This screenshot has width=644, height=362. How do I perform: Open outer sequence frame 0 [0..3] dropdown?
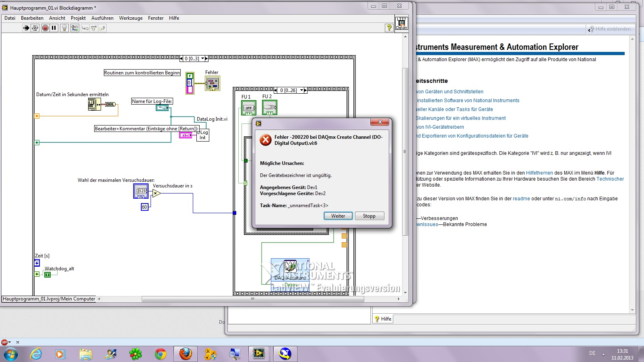pyautogui.click(x=202, y=58)
